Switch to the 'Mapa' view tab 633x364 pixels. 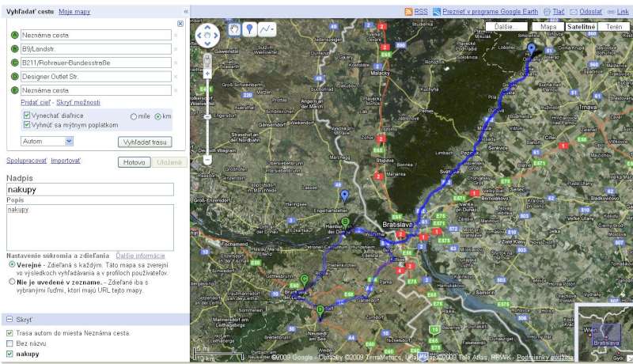[x=548, y=26]
